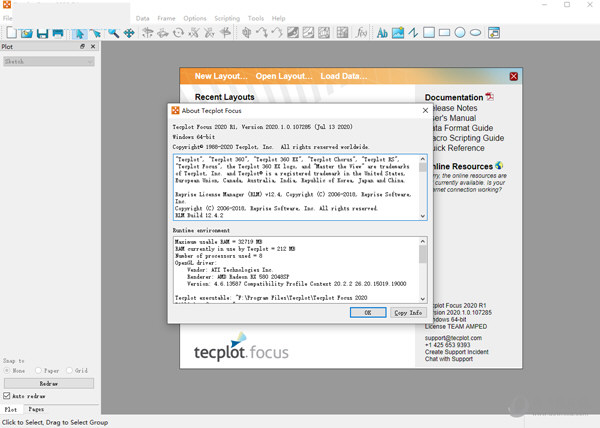600x428 pixels.
Task: Click the Runtime environment scrollbar thumb
Action: 422,254
